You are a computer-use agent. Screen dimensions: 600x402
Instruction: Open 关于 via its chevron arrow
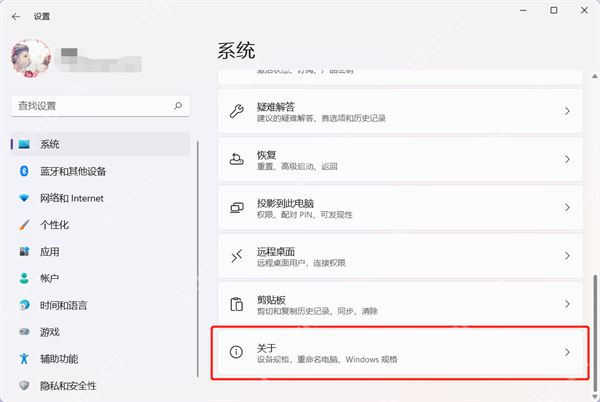coord(567,352)
